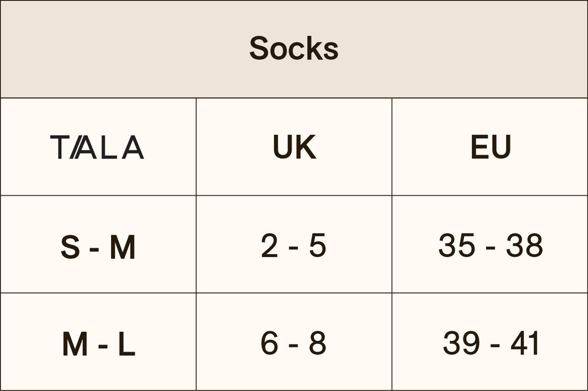Click the number 8 in the UK column
Viewport: 588px width, 391px height.
pyautogui.click(x=318, y=343)
